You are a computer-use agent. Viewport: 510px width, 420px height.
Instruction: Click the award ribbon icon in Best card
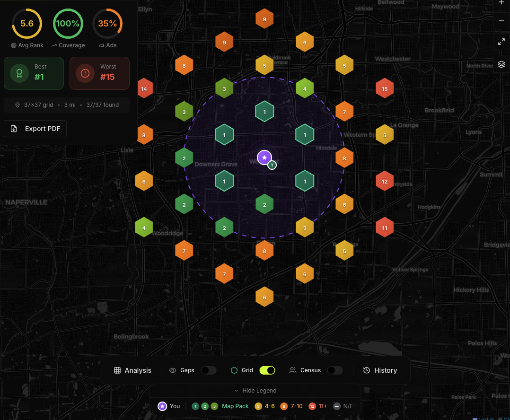click(x=19, y=73)
